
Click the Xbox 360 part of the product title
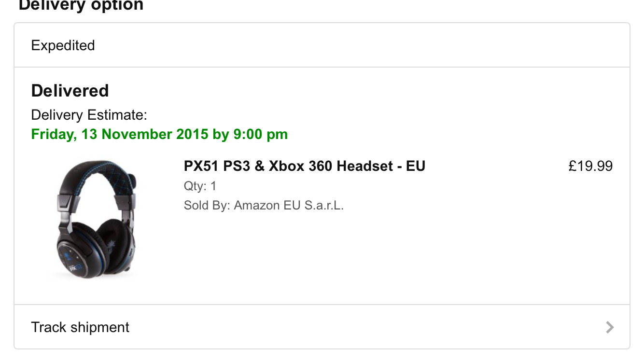tap(300, 166)
